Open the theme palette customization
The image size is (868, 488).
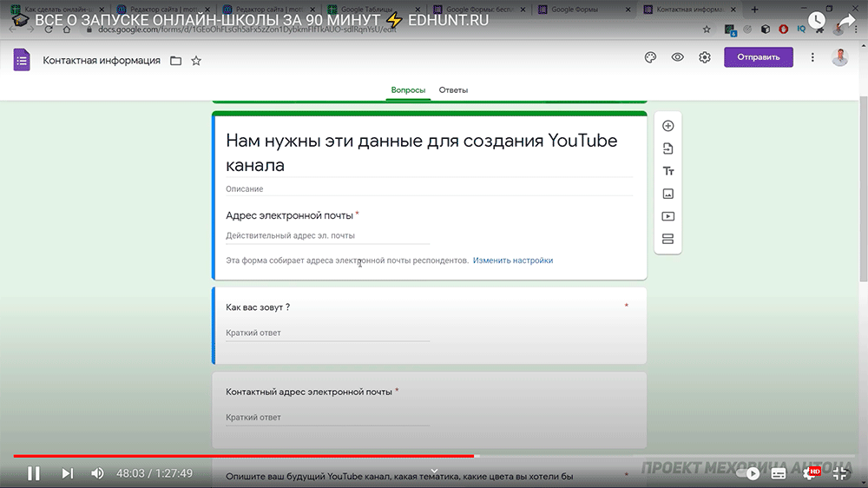coord(650,57)
